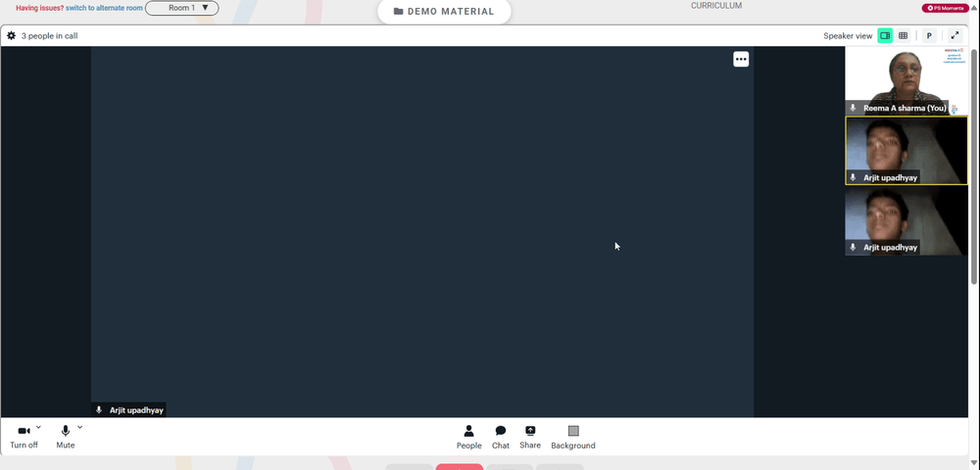Click '3 people in call' text
Viewport: 980px width, 470px height.
49,35
